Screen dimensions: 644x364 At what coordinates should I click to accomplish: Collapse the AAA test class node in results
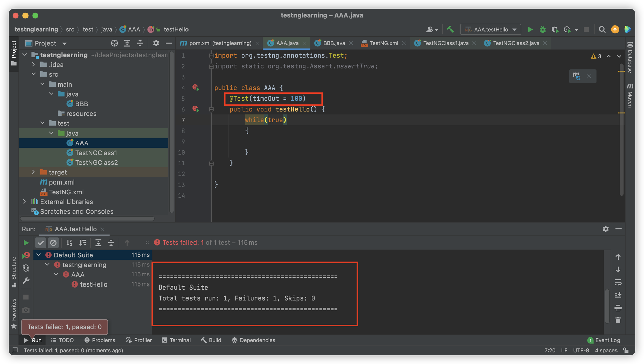[56, 274]
